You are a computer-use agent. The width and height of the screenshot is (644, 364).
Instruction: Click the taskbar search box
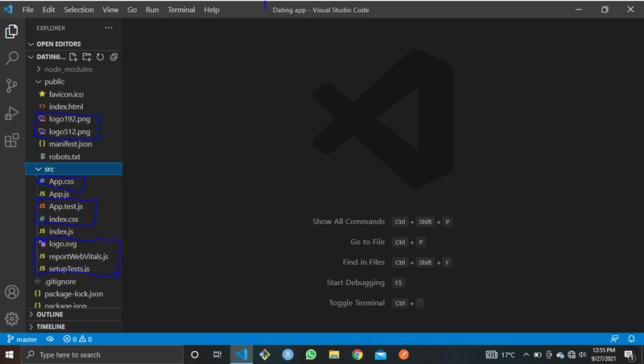point(101,354)
